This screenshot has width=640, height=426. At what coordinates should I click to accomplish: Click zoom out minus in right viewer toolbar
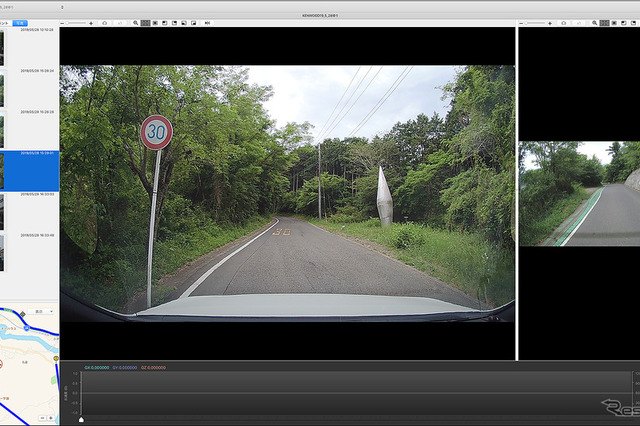(521, 23)
